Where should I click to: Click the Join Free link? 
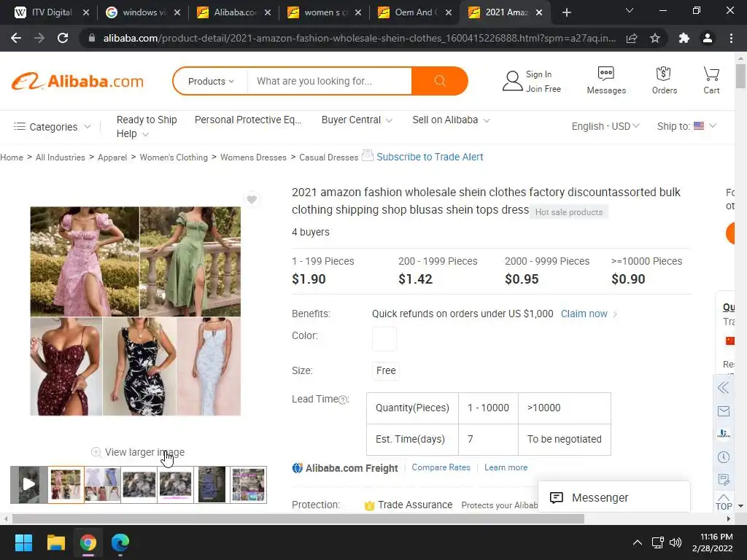click(543, 88)
